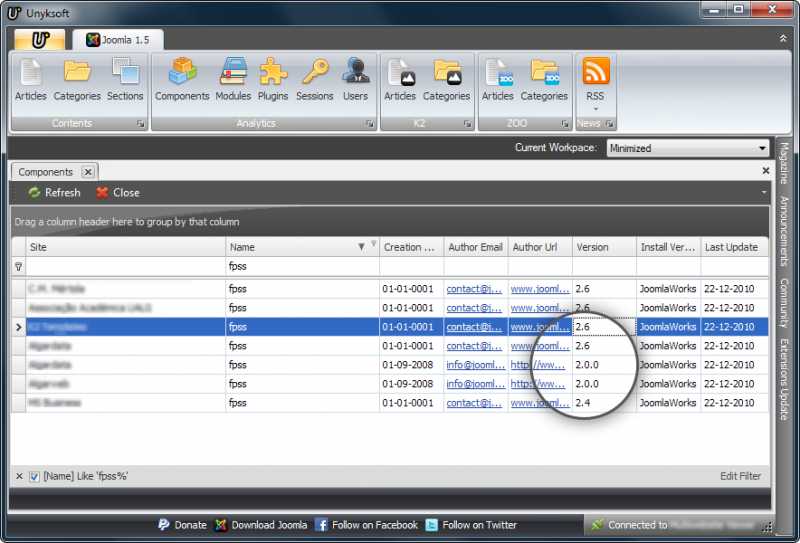Image resolution: width=800 pixels, height=543 pixels.
Task: Click Edit Filter
Action: point(740,476)
